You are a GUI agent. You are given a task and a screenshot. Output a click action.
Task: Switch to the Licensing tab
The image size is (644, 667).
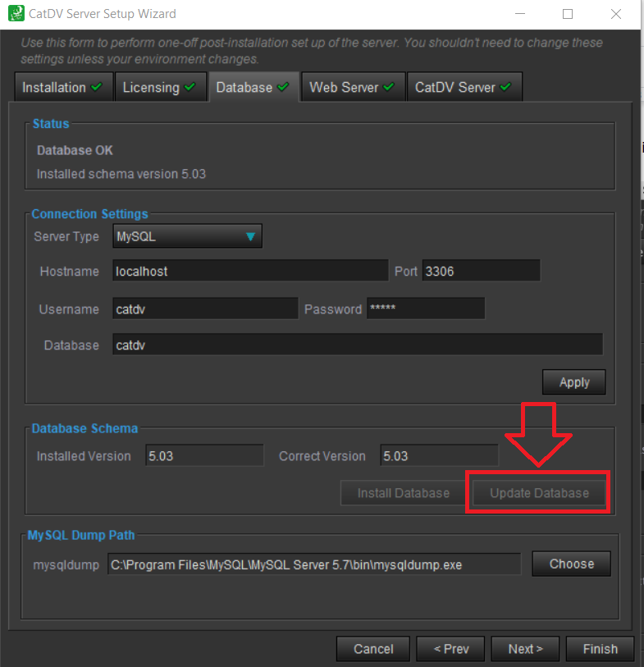[160, 87]
